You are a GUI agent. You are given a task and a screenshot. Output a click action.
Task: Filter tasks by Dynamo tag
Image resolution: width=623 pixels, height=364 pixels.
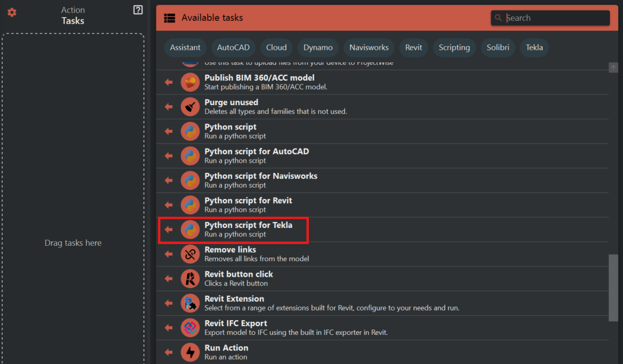coord(318,48)
